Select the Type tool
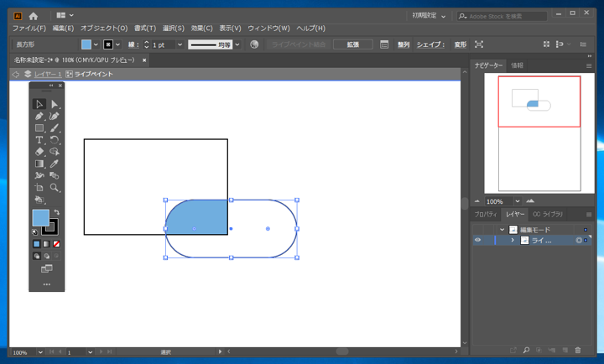The height and width of the screenshot is (364, 604). [x=39, y=140]
